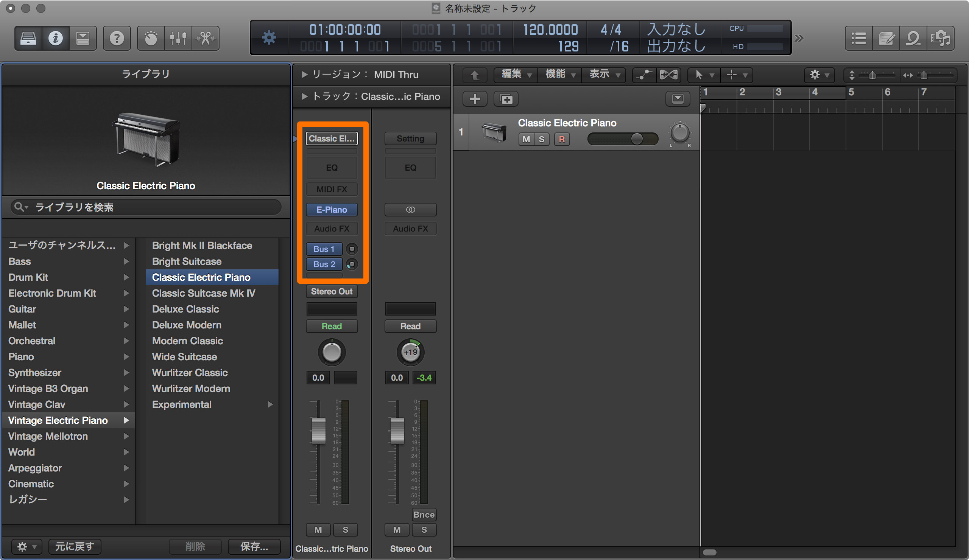Click the tempo value 120.0000
This screenshot has height=560, width=969.
pos(550,30)
